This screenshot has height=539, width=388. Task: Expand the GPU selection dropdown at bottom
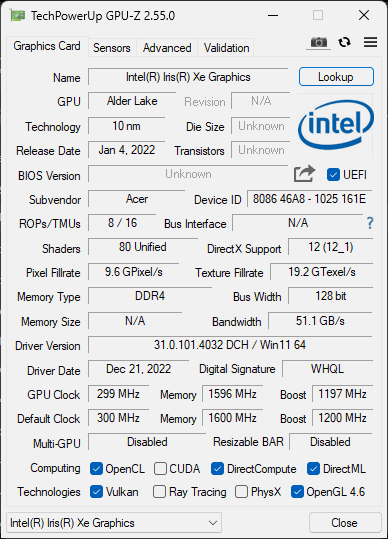pyautogui.click(x=114, y=523)
